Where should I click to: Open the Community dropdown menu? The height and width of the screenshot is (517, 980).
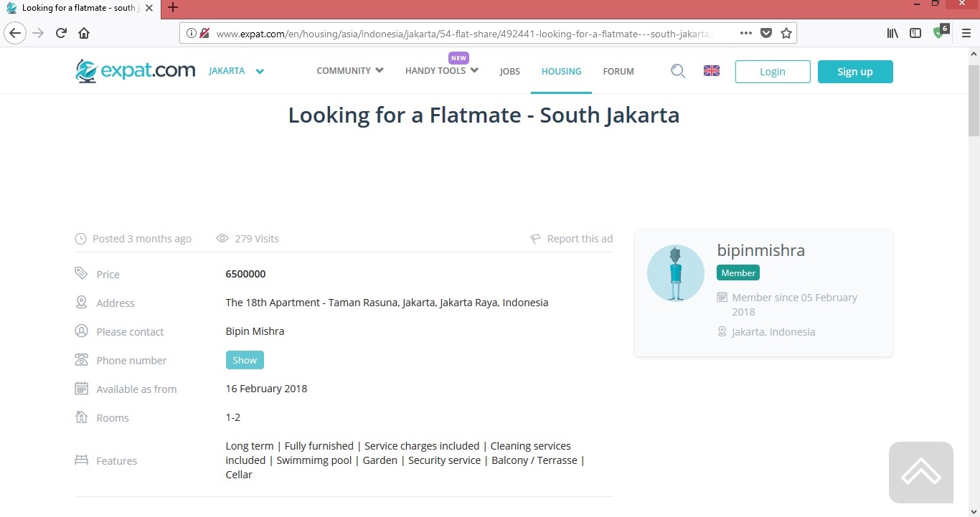350,71
